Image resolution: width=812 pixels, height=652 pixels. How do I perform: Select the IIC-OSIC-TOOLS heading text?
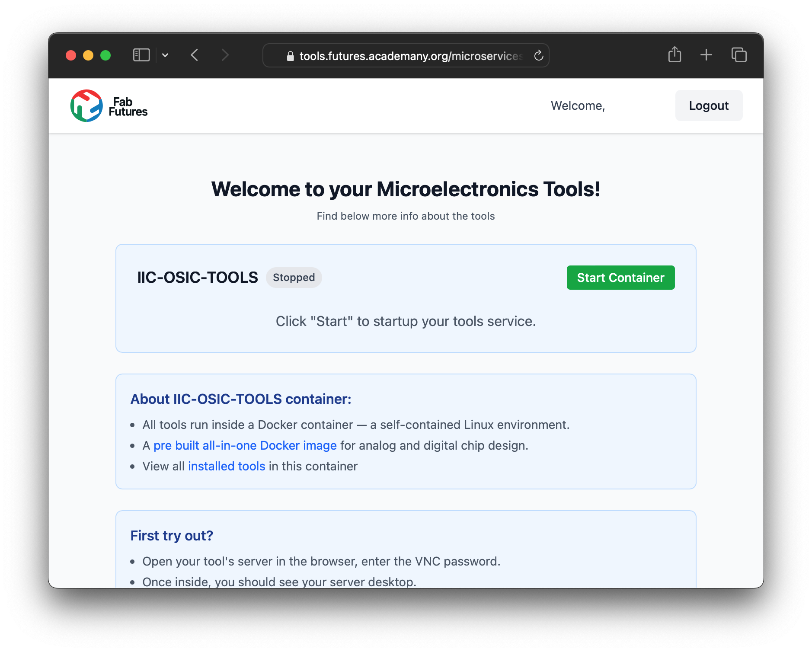coord(197,277)
